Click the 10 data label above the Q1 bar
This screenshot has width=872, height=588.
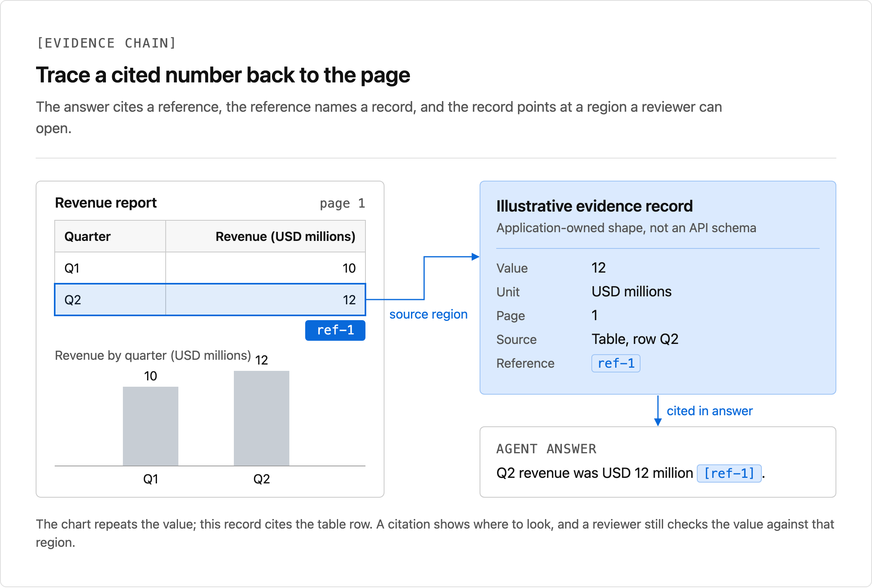coord(151,376)
